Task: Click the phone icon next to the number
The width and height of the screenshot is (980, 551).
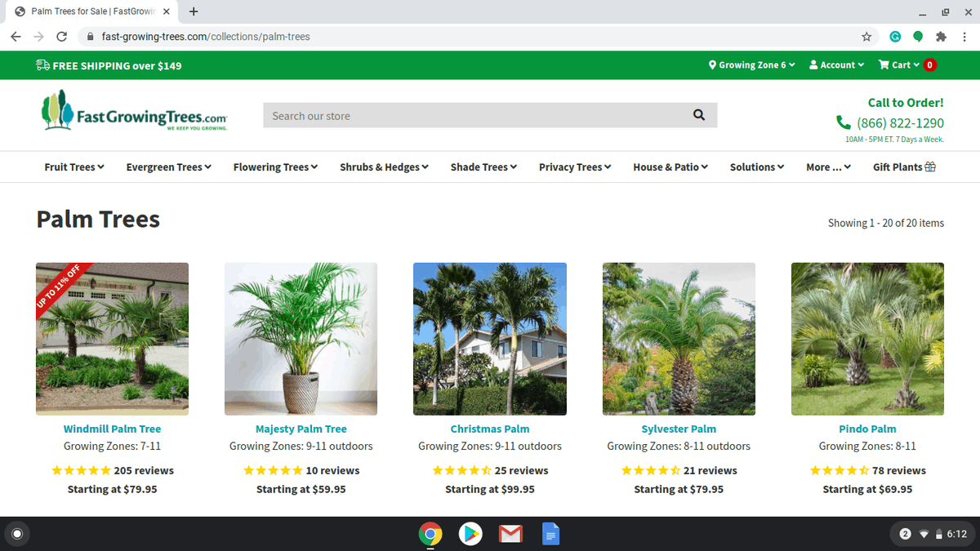Action: [843, 122]
